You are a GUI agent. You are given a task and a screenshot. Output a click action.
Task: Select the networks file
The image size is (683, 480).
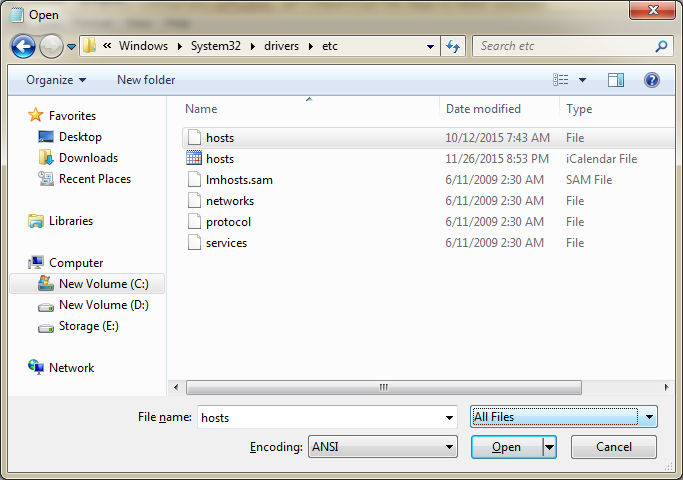click(x=429, y=201)
